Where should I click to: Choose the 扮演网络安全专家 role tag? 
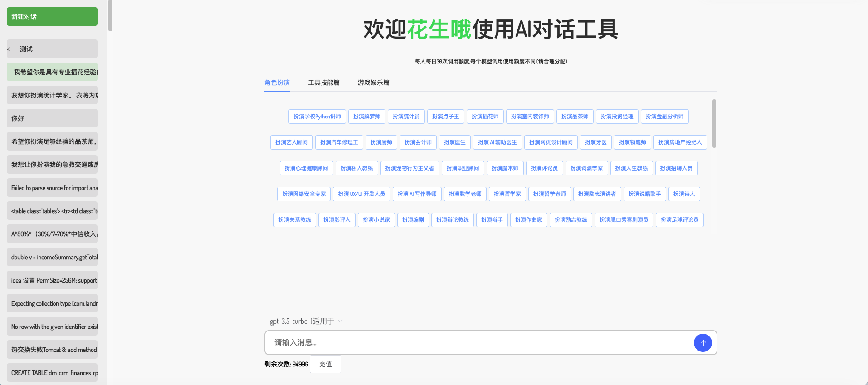[x=304, y=194]
